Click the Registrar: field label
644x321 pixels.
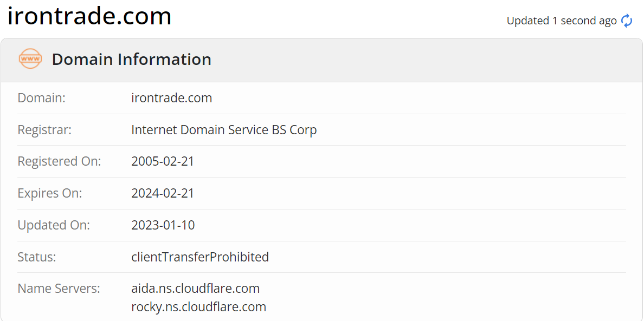click(x=44, y=130)
